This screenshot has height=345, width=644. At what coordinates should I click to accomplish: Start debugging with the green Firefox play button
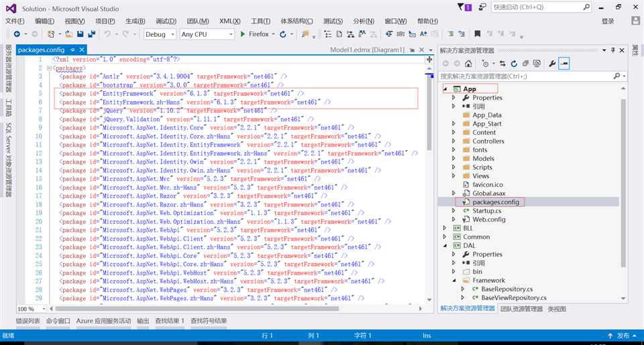(x=243, y=34)
